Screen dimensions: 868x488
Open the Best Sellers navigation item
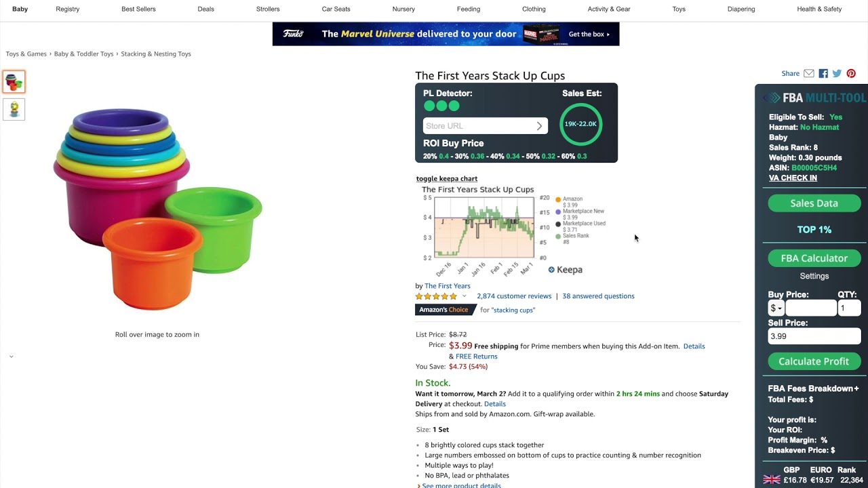click(x=138, y=9)
